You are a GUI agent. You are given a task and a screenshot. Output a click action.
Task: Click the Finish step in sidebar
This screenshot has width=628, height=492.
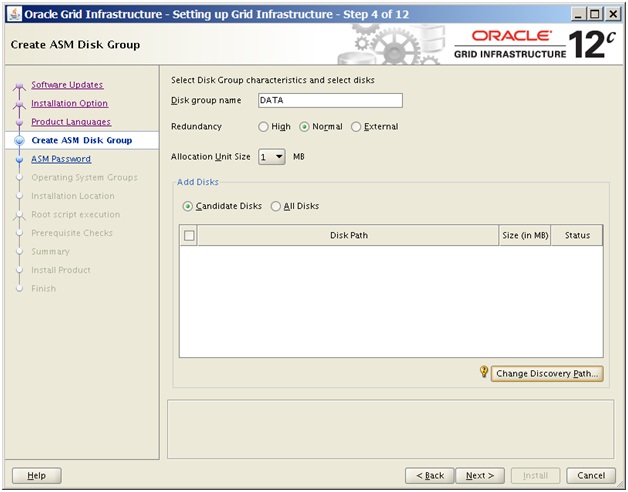click(43, 288)
